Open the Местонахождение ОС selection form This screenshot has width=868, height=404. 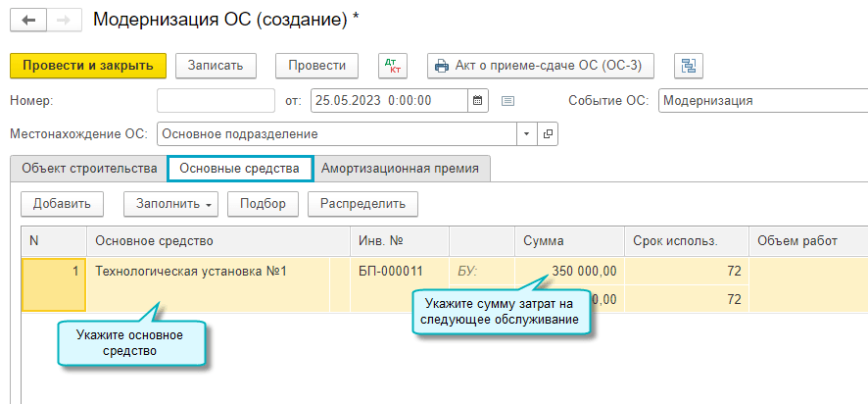click(x=548, y=133)
